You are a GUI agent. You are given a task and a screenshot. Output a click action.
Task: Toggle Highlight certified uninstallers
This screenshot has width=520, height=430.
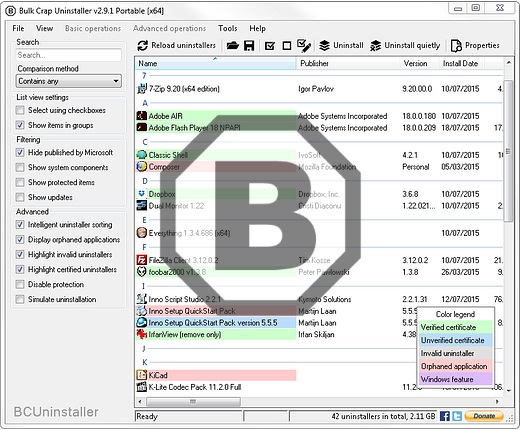tap(20, 269)
